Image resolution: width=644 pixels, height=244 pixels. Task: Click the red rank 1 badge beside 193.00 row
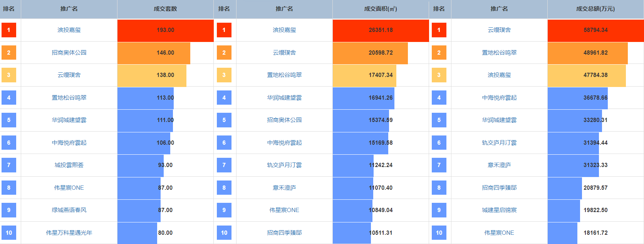pos(9,30)
